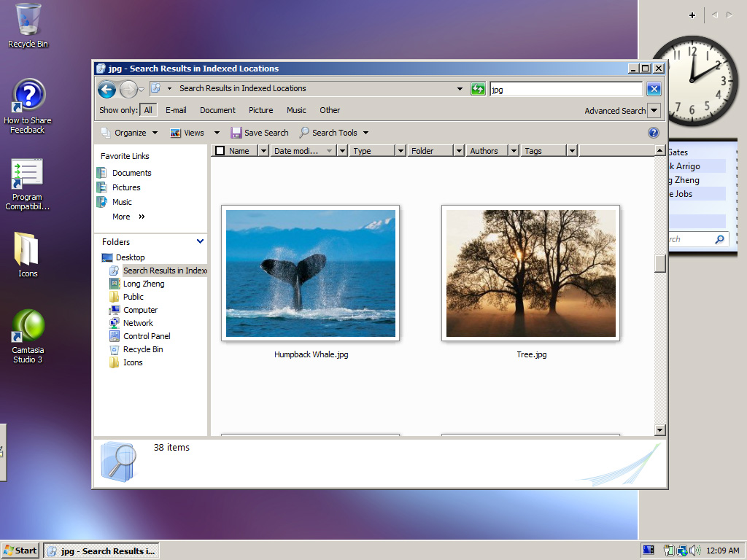Select the Humpback Whale.jpg thumbnail

pos(310,272)
